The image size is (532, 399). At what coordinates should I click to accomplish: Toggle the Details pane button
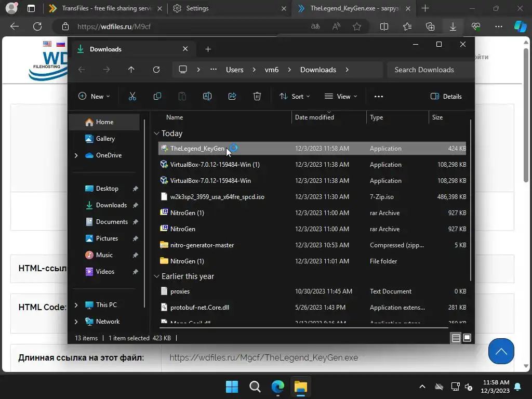pos(446,96)
